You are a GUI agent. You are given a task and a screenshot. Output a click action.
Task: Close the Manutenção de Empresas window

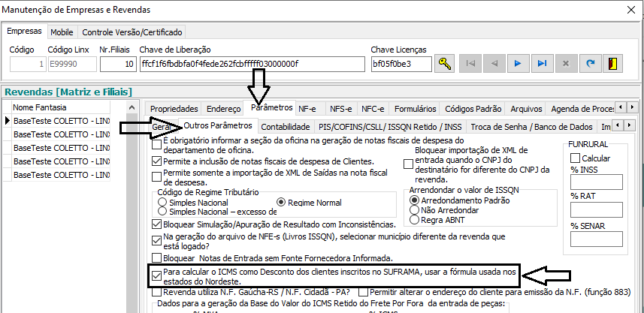[631, 10]
